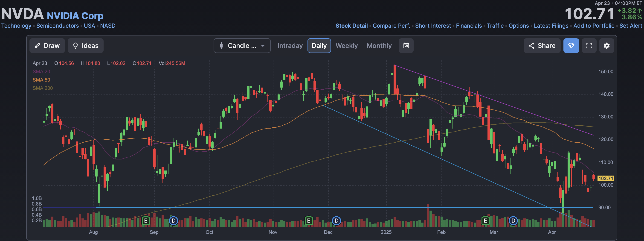Image resolution: width=644 pixels, height=241 pixels.
Task: Click the NVDA ticker heading
Action: (23, 14)
